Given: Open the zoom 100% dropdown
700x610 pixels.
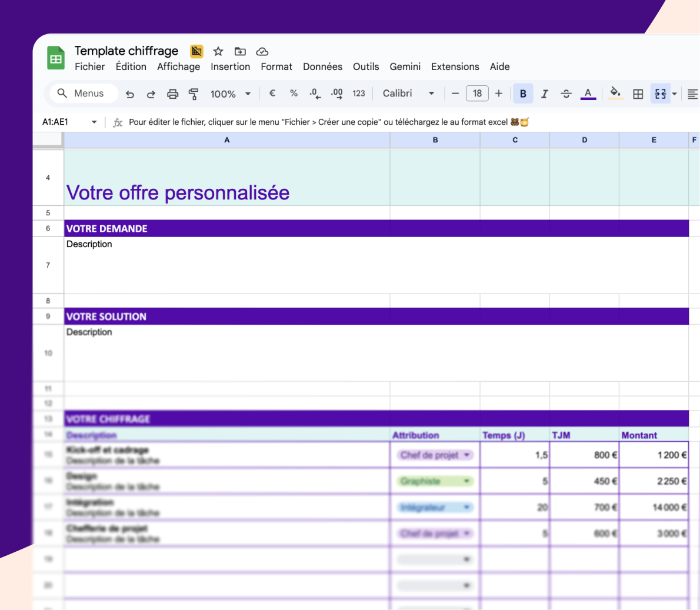Looking at the screenshot, I should [x=231, y=94].
